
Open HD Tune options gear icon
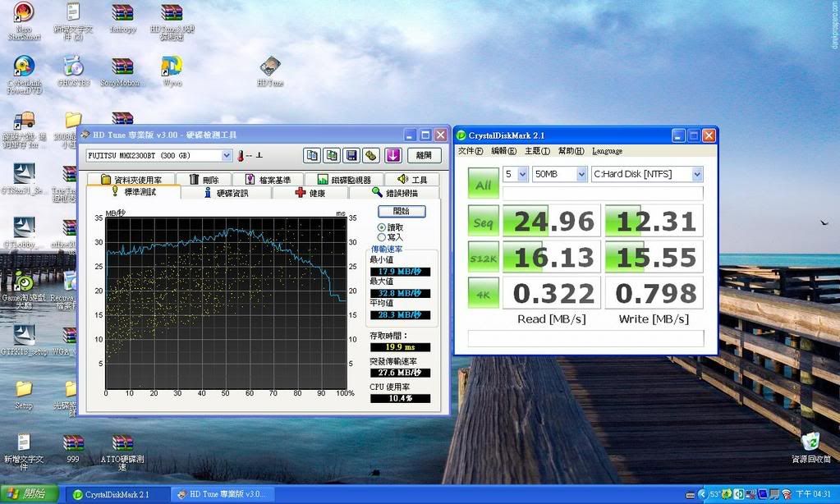[x=370, y=155]
